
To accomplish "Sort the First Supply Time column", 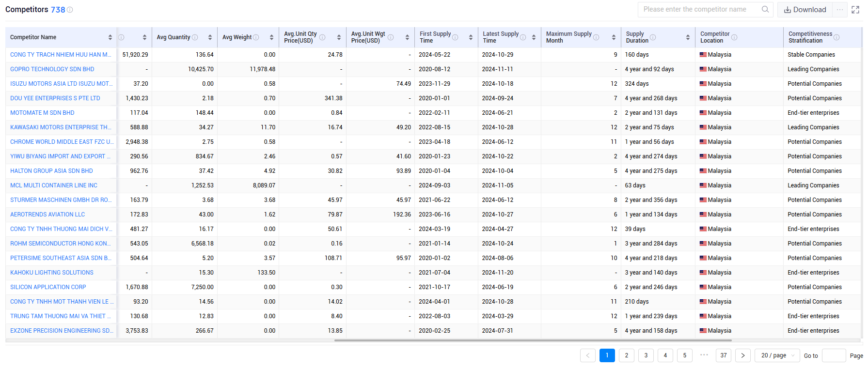I will click(x=471, y=37).
